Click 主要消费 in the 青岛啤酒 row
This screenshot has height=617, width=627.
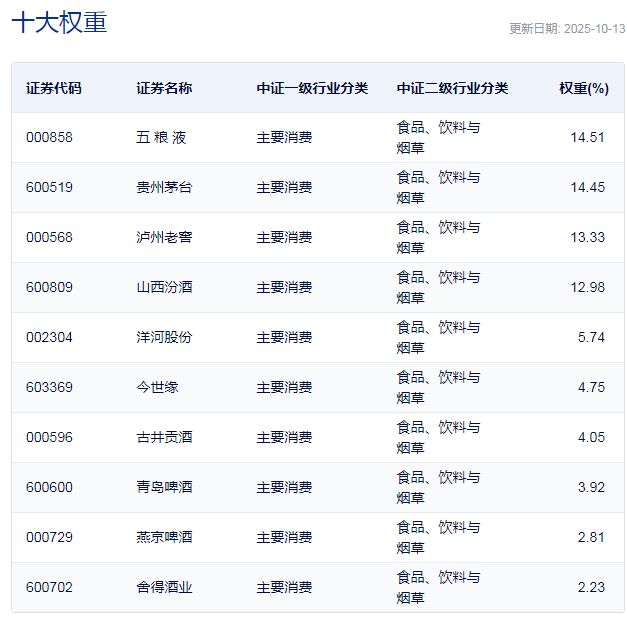point(284,487)
